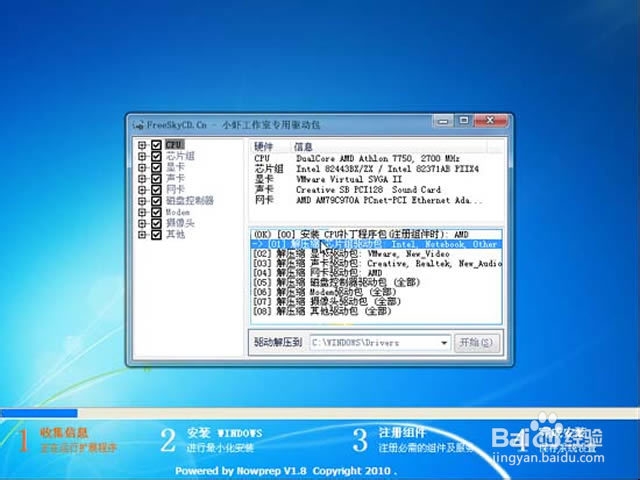Screen dimensions: 640x480
Task: Select log line [07] 解压缩 摄像头驱动包
Action: [376, 302]
